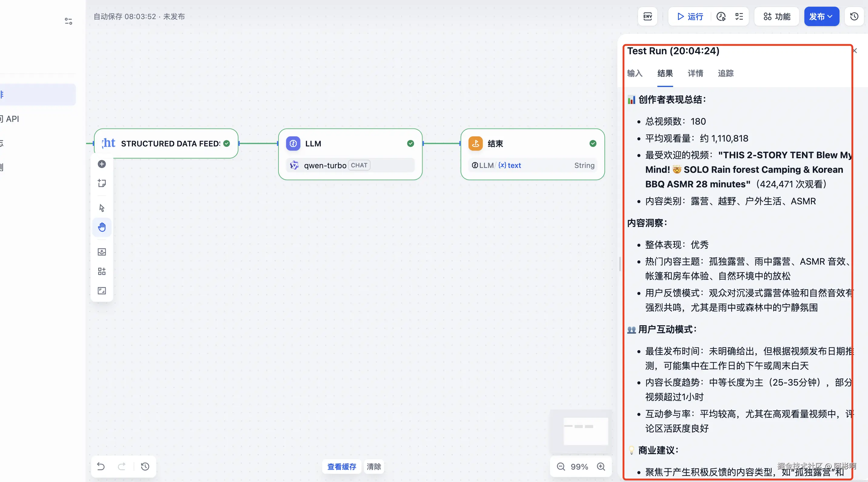Click the 运行 run button

pyautogui.click(x=690, y=16)
